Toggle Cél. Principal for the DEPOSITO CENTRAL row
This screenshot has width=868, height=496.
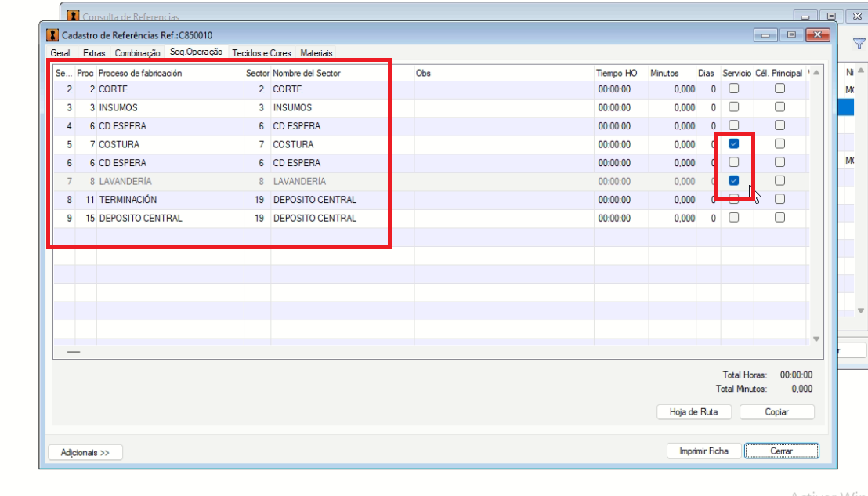click(x=779, y=218)
